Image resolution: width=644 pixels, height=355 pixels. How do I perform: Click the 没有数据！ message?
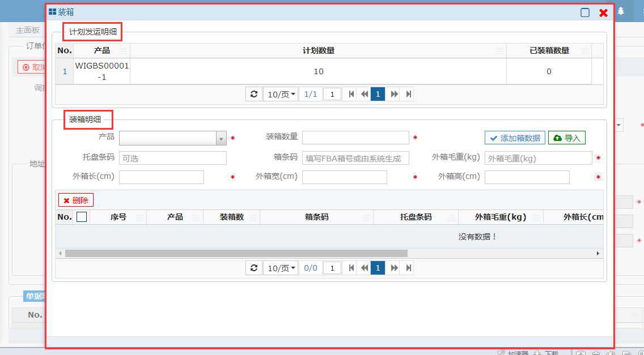[x=478, y=237]
